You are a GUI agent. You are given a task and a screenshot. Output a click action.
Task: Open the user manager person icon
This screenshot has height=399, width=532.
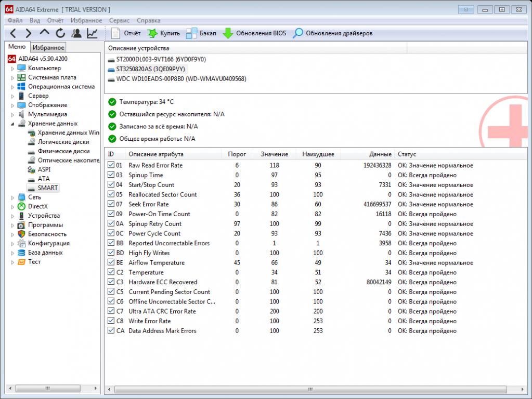(76, 33)
